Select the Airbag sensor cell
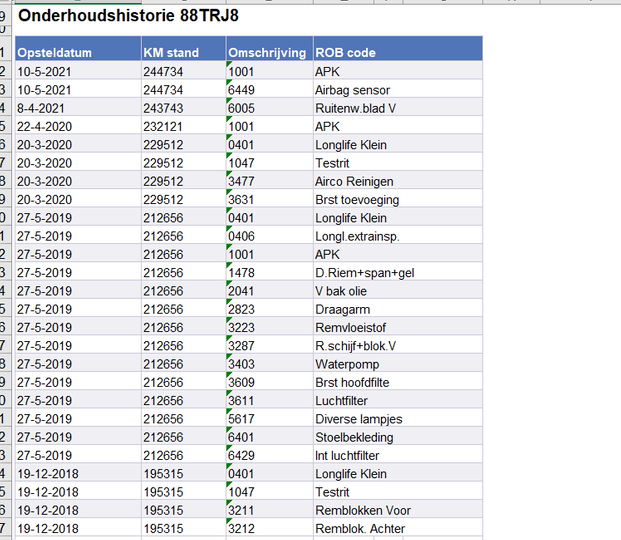This screenshot has height=540, width=621. pos(398,90)
